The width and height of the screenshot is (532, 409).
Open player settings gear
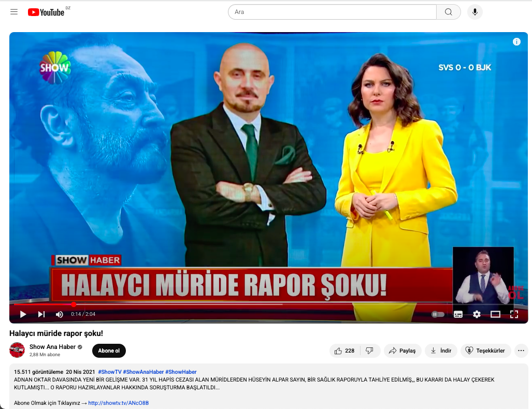(477, 314)
